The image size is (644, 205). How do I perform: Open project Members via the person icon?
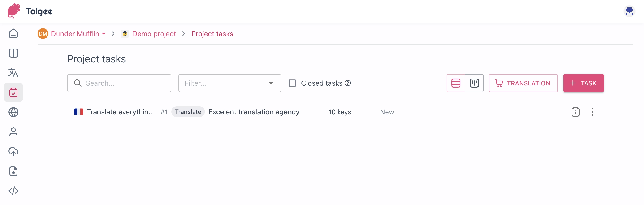13,132
